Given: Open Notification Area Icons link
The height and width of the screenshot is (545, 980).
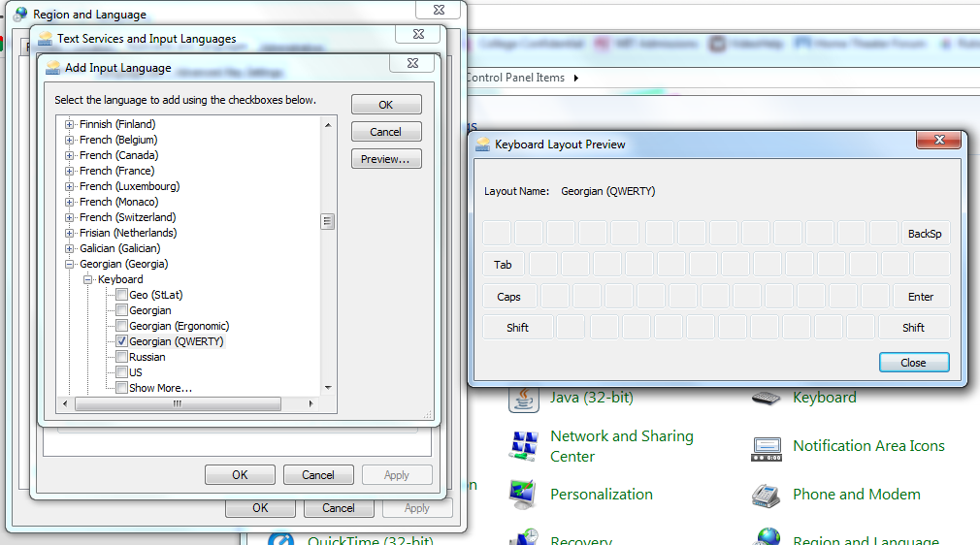Looking at the screenshot, I should click(868, 446).
